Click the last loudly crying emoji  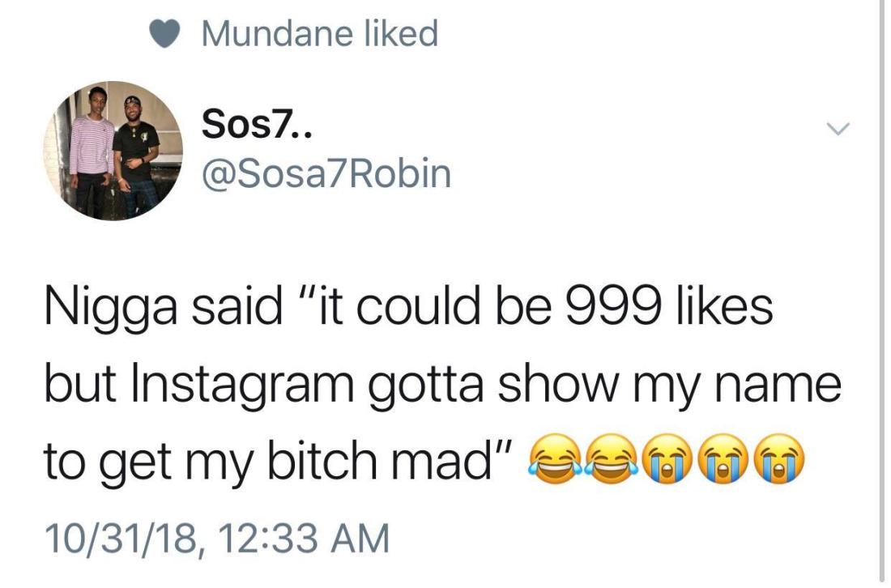click(x=779, y=459)
